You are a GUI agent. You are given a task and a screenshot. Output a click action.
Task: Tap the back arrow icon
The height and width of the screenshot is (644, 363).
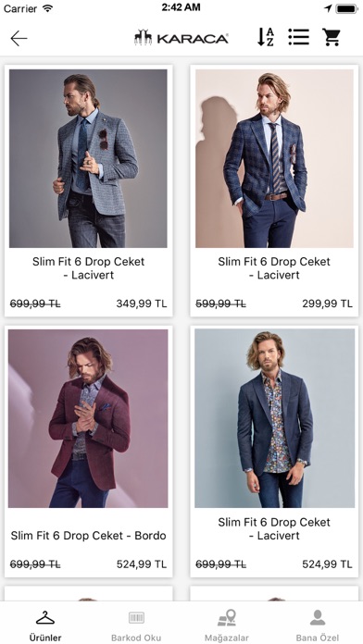tap(19, 39)
